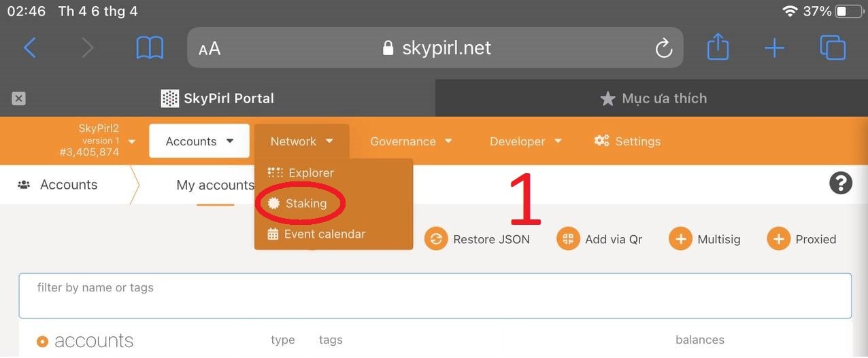Show all open tabs overview

pos(833,48)
